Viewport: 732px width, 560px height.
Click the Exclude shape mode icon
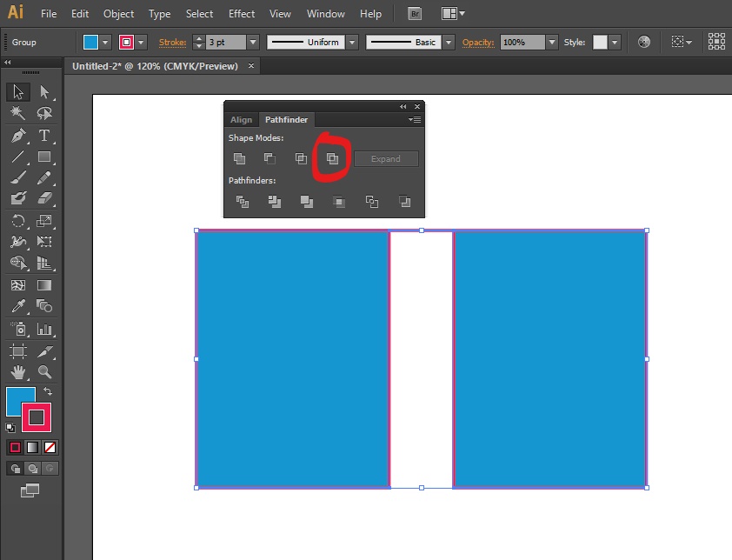point(331,158)
